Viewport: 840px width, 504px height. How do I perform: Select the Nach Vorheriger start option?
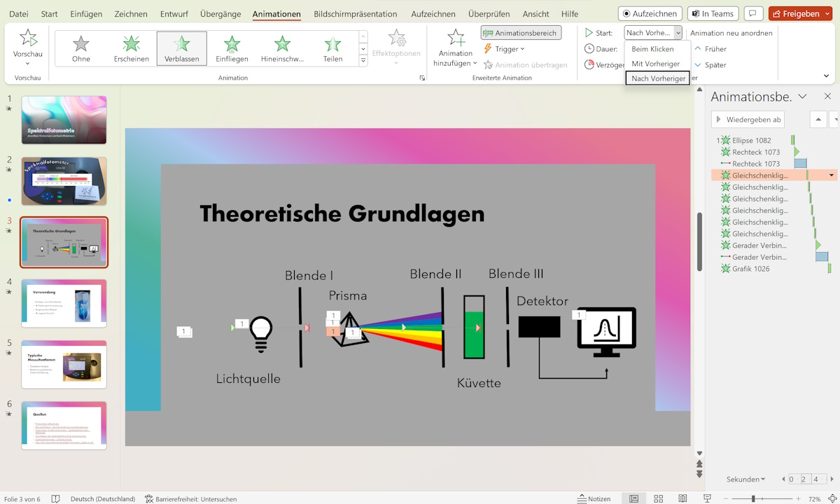pos(657,78)
